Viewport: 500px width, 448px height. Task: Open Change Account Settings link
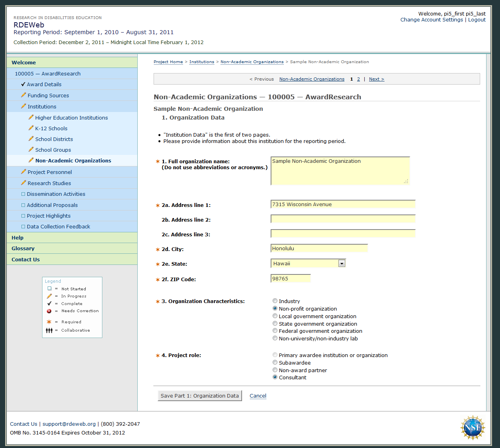pos(431,20)
